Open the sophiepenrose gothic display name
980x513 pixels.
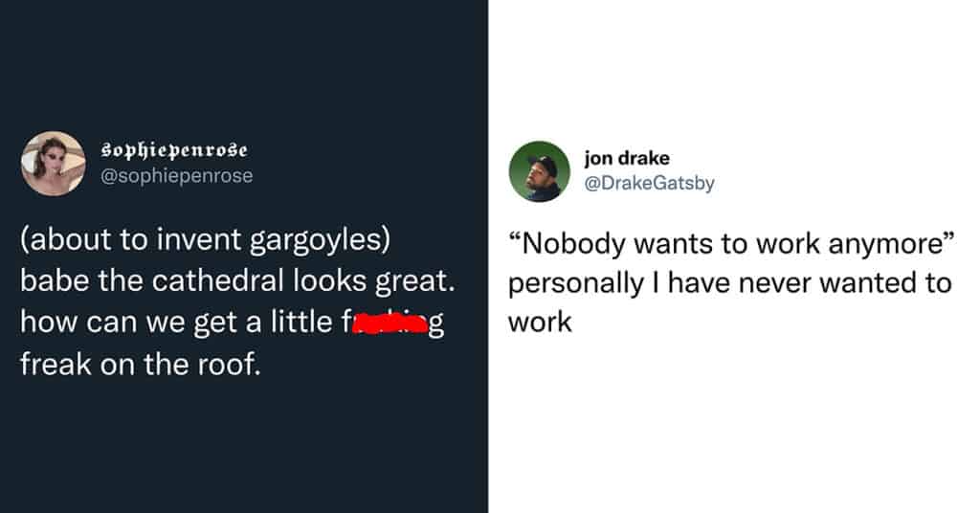pyautogui.click(x=174, y=151)
